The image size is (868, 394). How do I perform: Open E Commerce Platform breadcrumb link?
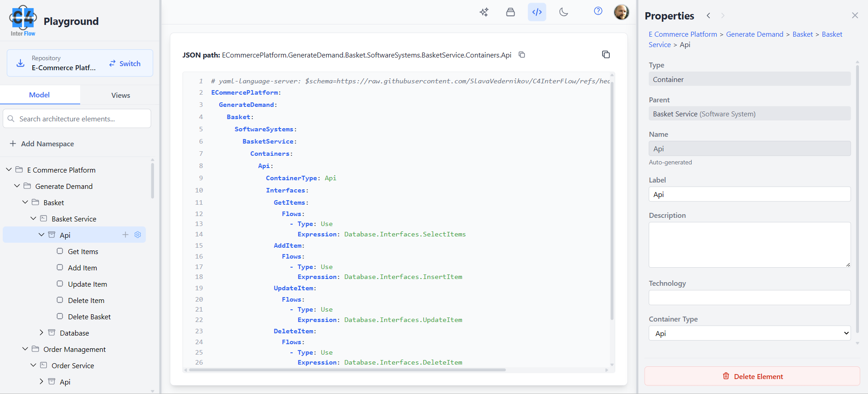coord(683,34)
